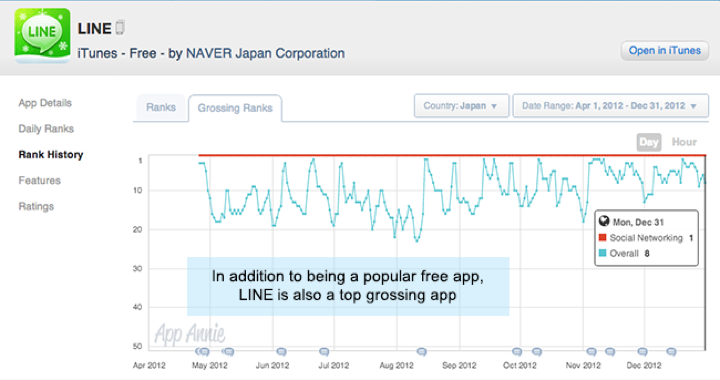The height and width of the screenshot is (380, 720).
Task: Click the teal Overall legend swatch
Action: 602,253
